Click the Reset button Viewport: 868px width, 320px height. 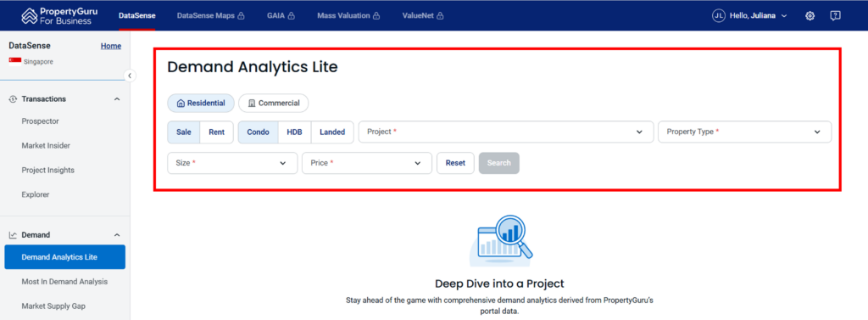455,163
